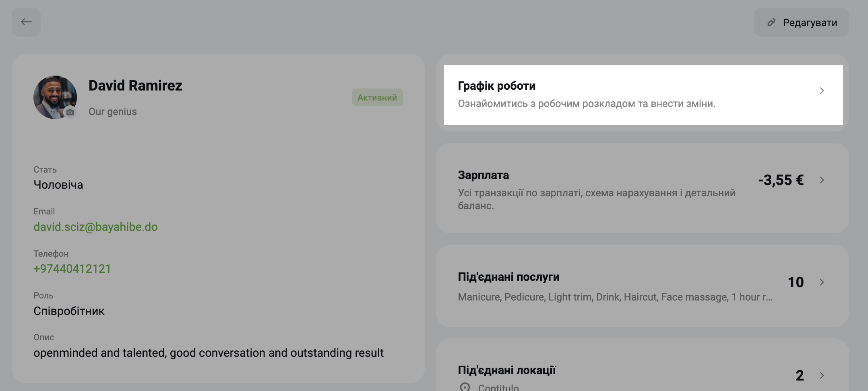Screen dimensions: 868x391
Task: Open the Редагувати edit button
Action: click(x=801, y=22)
